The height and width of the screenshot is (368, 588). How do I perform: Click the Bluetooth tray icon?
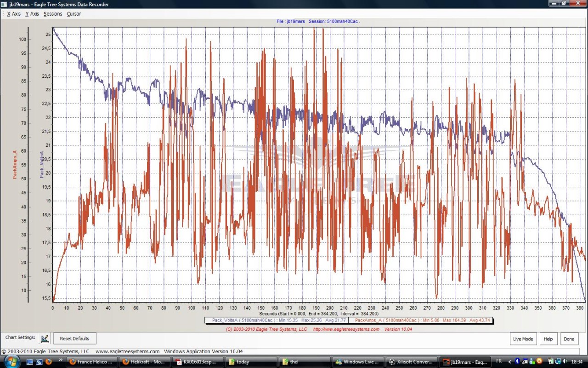[517, 362]
